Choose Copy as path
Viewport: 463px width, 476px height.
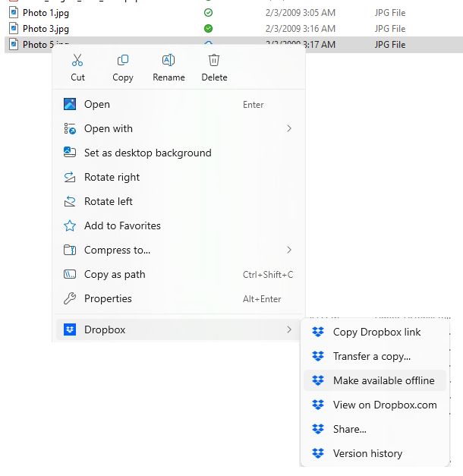(x=115, y=274)
